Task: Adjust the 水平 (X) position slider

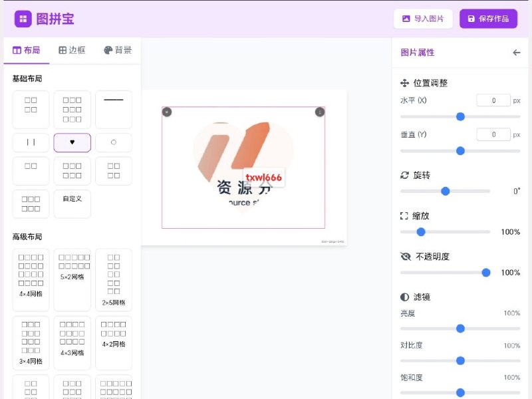Action: (x=460, y=117)
